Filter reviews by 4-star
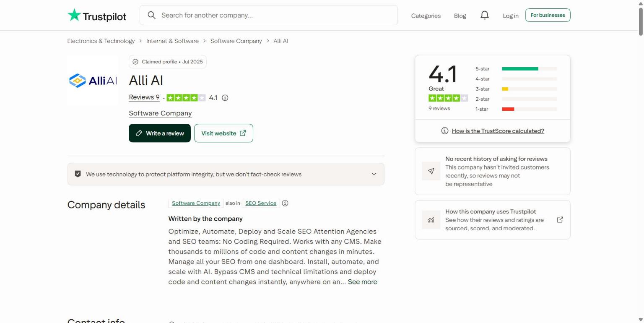This screenshot has width=644, height=323. point(516,79)
